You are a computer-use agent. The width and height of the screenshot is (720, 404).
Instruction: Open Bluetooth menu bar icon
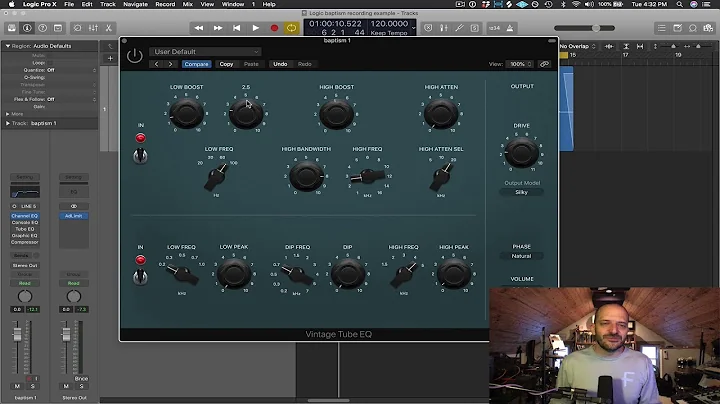click(563, 4)
